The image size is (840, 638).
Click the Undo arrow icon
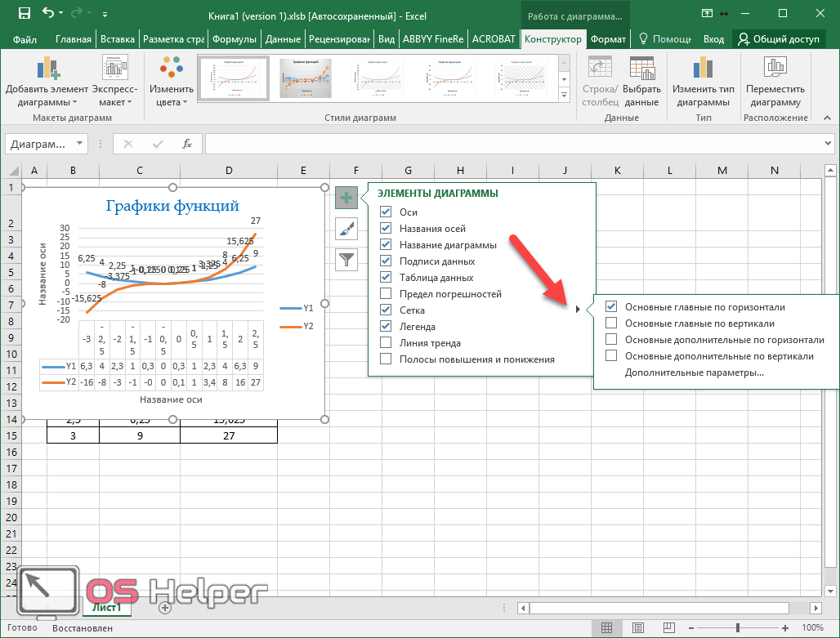tap(48, 13)
